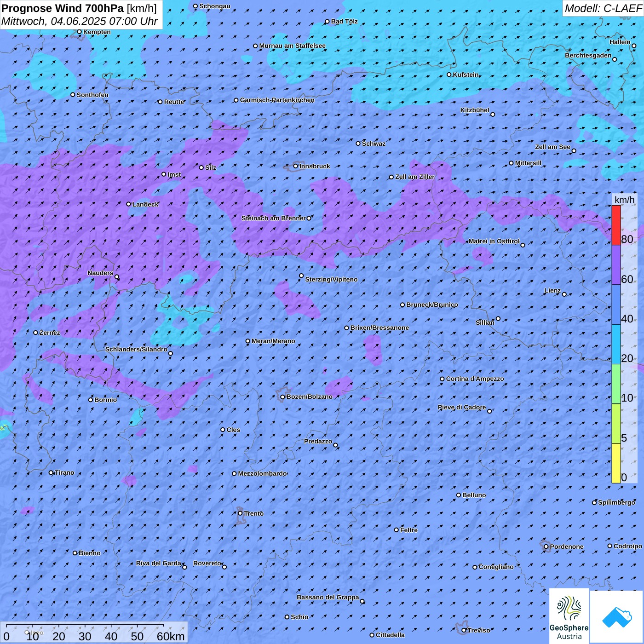Click the red 80 km/h legend color
Viewport: 644px width, 644px height.
[616, 225]
